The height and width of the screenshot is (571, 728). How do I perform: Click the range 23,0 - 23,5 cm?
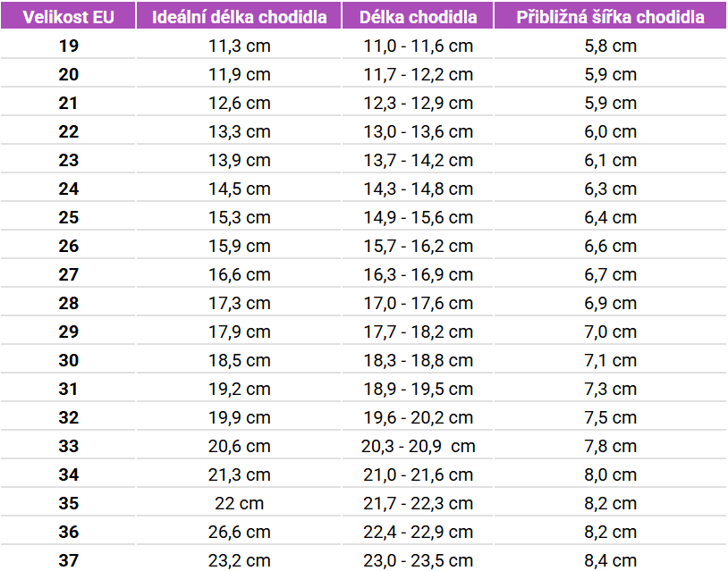[x=418, y=560]
